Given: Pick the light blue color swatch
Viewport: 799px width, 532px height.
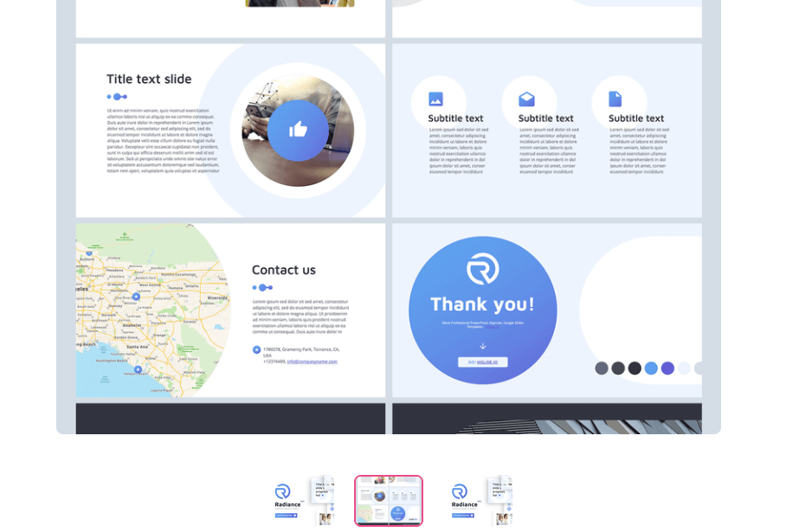Looking at the screenshot, I should coord(651,369).
